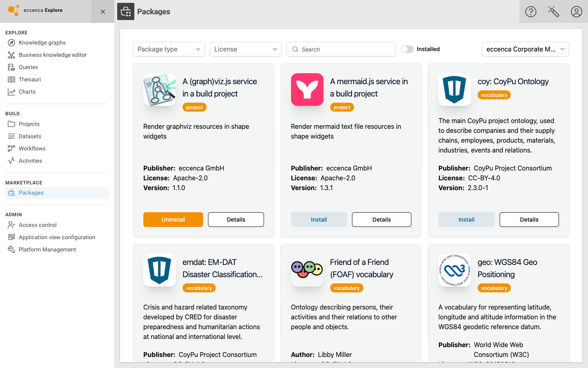
Task: Open the user account icon
Action: tap(577, 11)
